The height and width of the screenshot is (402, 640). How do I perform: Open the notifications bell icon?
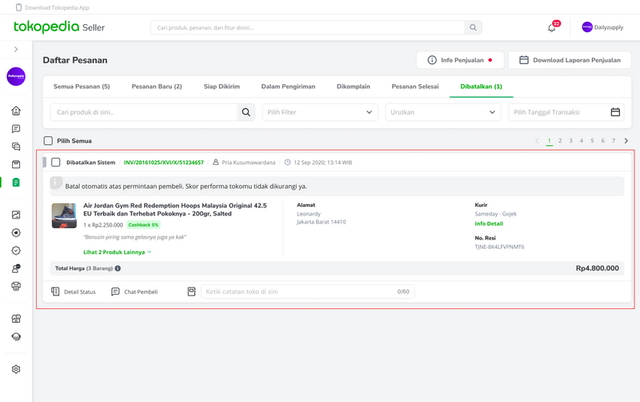pyautogui.click(x=551, y=28)
